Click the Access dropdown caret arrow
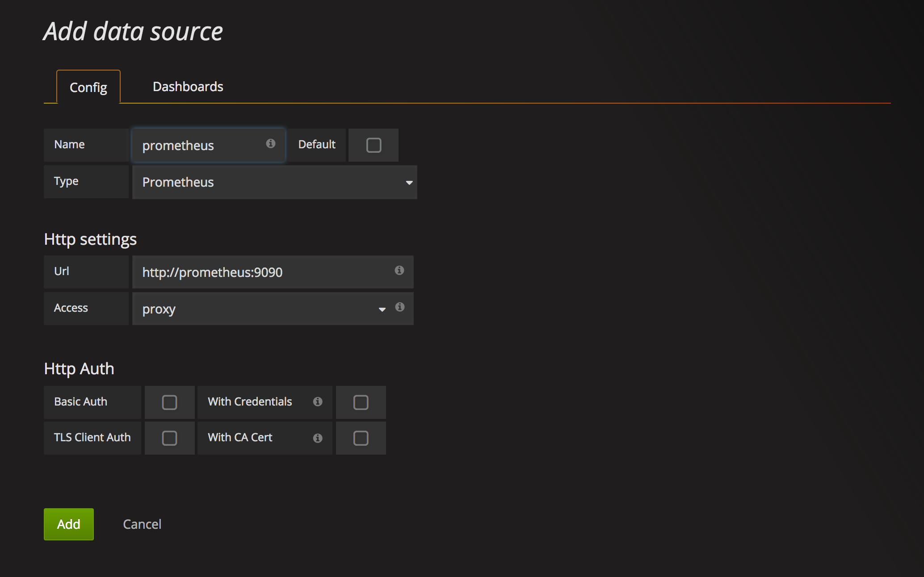Screen dimensions: 924x577 point(382,309)
